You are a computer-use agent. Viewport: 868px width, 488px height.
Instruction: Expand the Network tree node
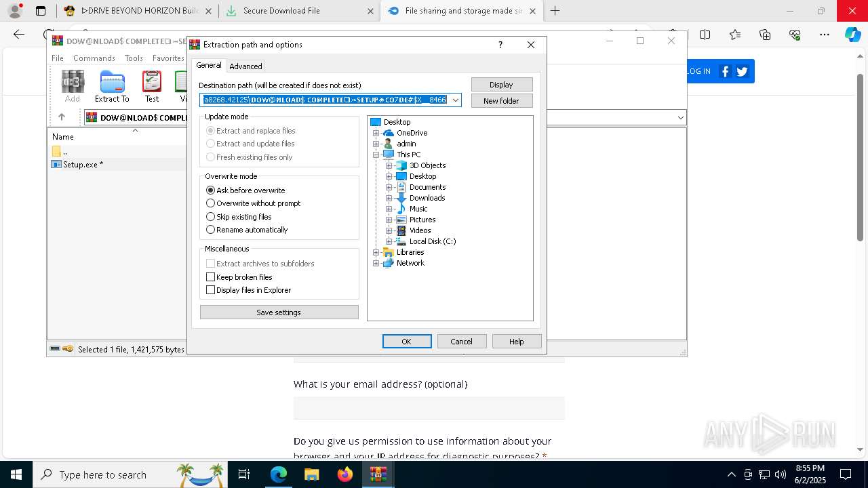coord(376,263)
